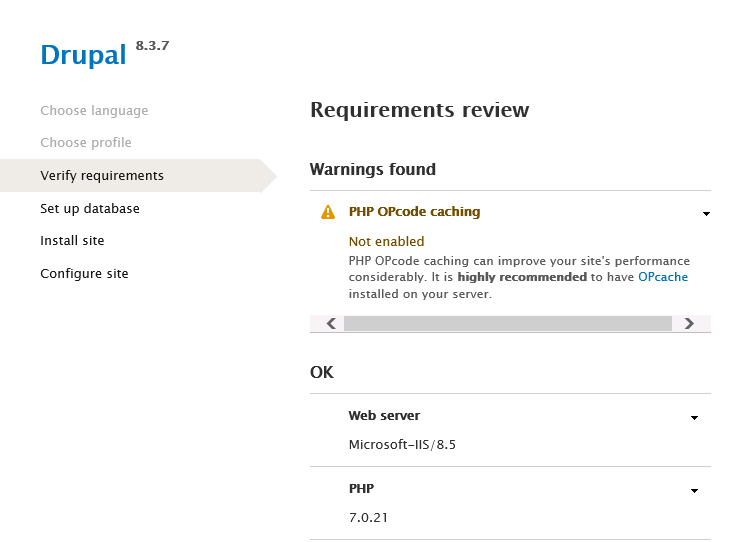Click the Drupal version number 8.3.7
The image size is (753, 542).
152,46
